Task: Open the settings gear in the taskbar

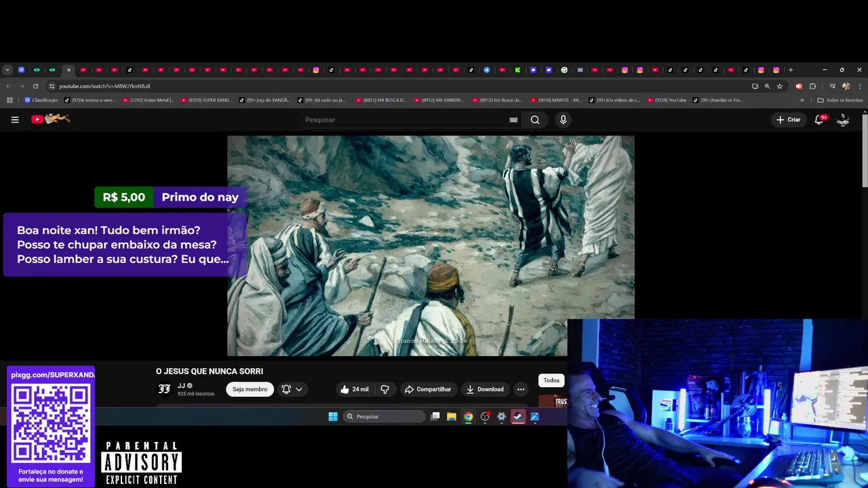Action: [x=502, y=417]
